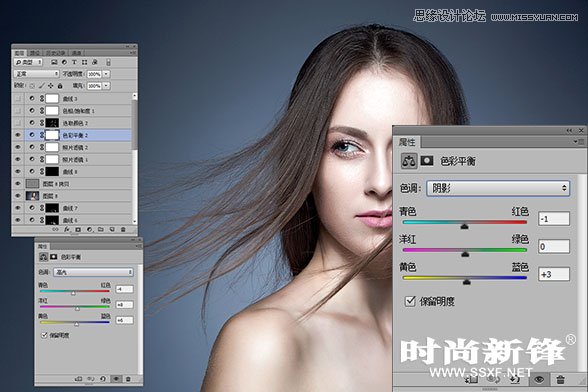Click lock image pixels brush icon
The height and width of the screenshot is (392, 588).
point(41,86)
